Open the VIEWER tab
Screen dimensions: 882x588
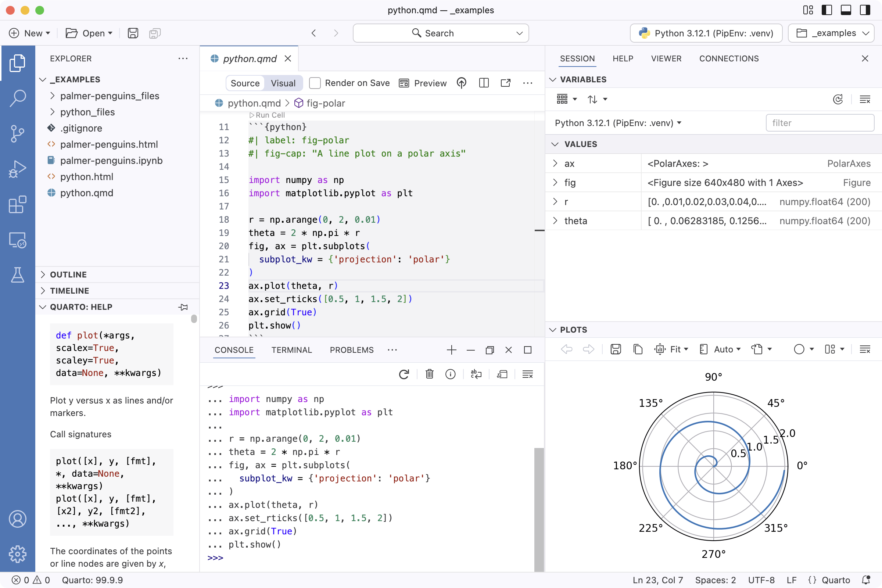point(666,58)
